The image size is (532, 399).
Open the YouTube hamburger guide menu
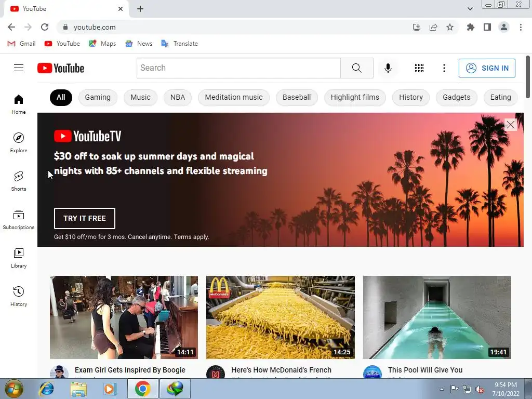coord(19,68)
